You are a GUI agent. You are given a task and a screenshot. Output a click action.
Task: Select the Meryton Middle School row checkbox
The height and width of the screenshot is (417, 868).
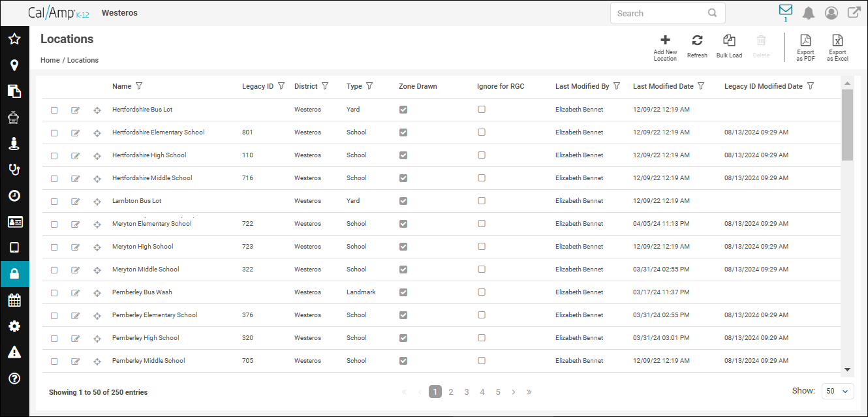click(x=54, y=270)
